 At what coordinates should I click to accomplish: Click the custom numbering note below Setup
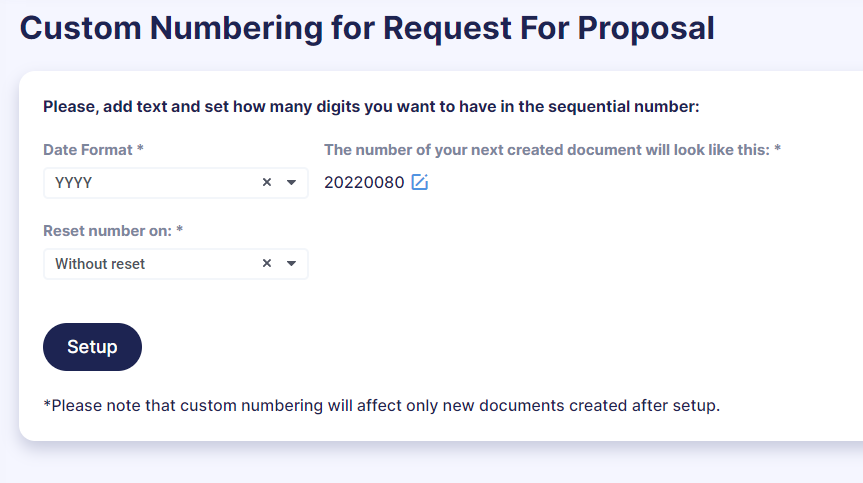coord(381,405)
